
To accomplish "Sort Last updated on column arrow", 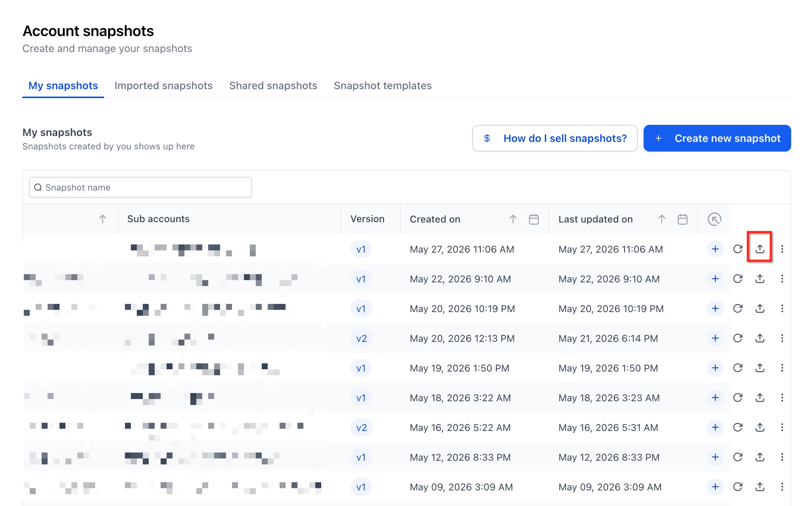I will point(662,219).
